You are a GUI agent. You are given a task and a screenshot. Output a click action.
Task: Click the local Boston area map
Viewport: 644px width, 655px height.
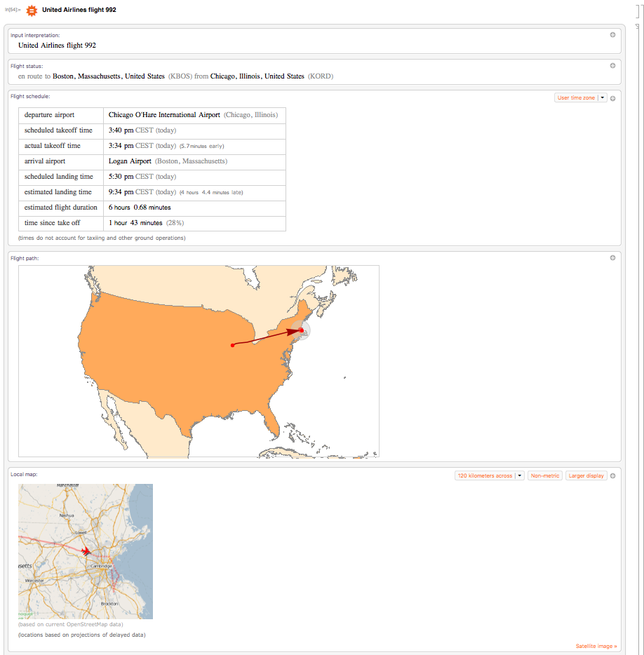[86, 551]
